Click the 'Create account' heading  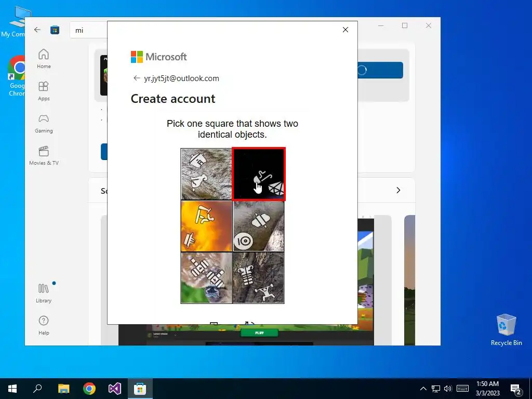(x=173, y=99)
